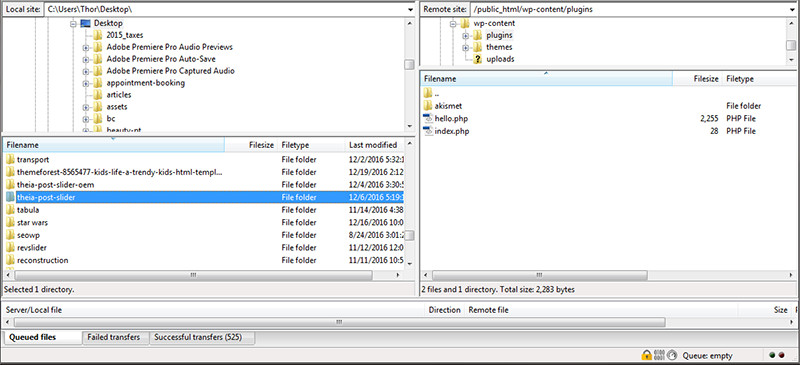The width and height of the screenshot is (800, 365).
Task: Click the themes folder icon in remote tree
Action: point(478,47)
